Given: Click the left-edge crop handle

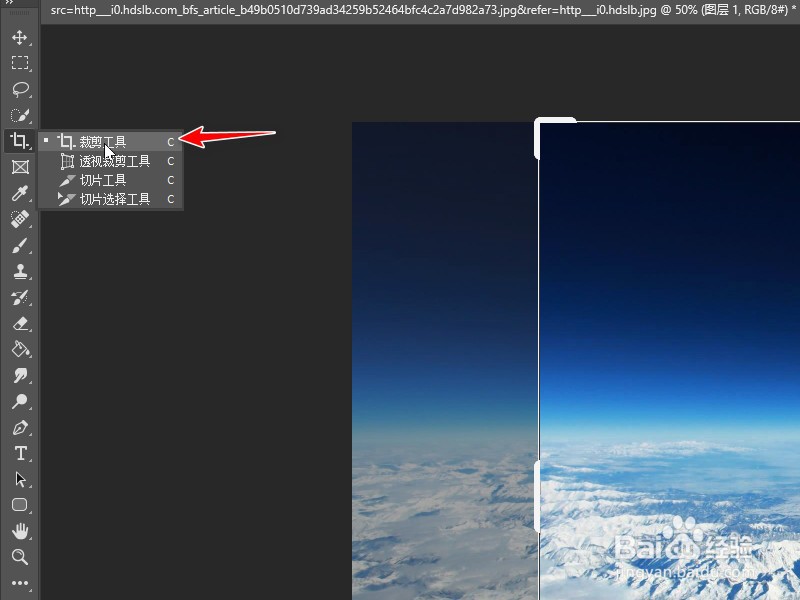Looking at the screenshot, I should click(x=537, y=496).
